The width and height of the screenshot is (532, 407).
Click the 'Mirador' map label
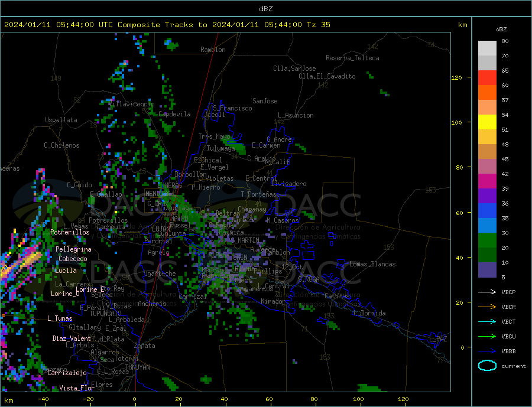[x=274, y=301]
